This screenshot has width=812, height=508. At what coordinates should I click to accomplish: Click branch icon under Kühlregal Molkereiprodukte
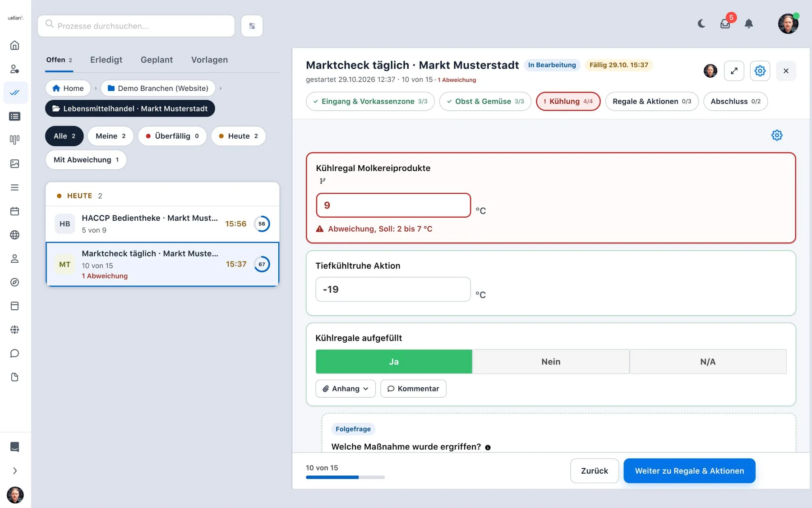coord(323,181)
